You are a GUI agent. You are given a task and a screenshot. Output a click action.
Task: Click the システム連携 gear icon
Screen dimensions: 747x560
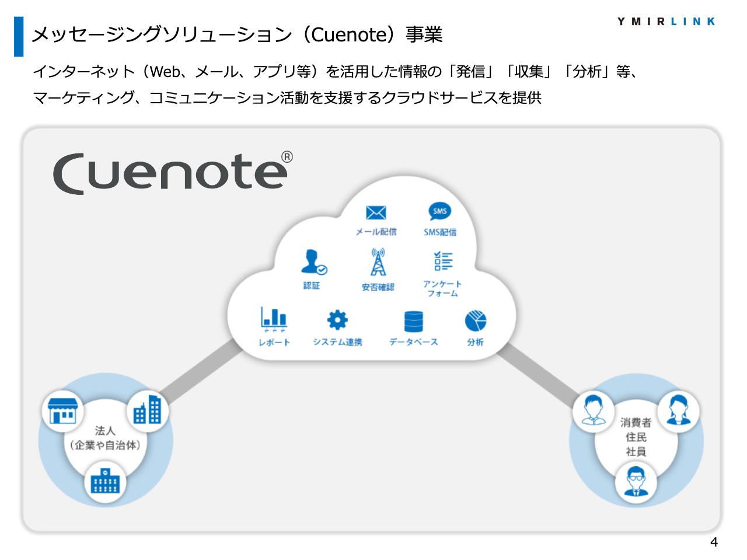[337, 318]
